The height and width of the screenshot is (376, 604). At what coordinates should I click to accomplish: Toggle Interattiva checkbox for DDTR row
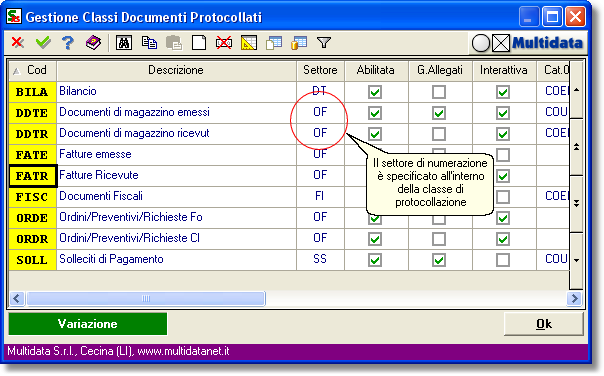click(503, 134)
